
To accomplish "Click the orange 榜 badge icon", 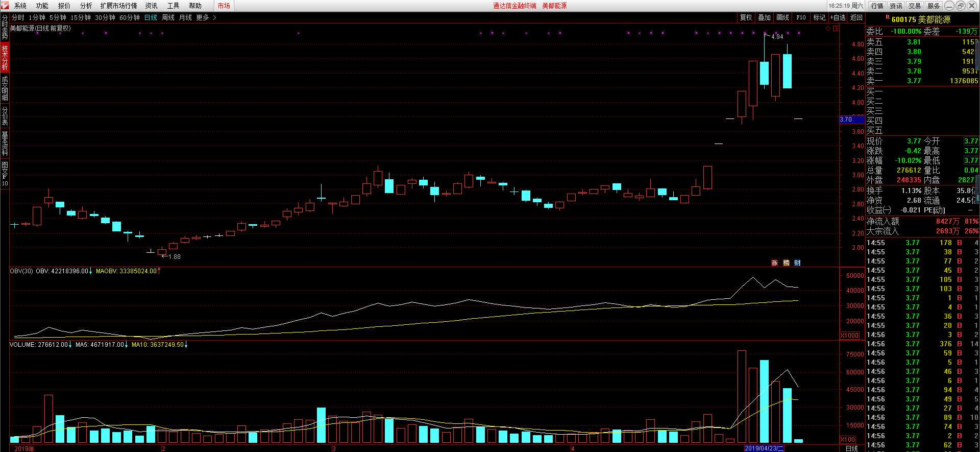I will point(786,263).
